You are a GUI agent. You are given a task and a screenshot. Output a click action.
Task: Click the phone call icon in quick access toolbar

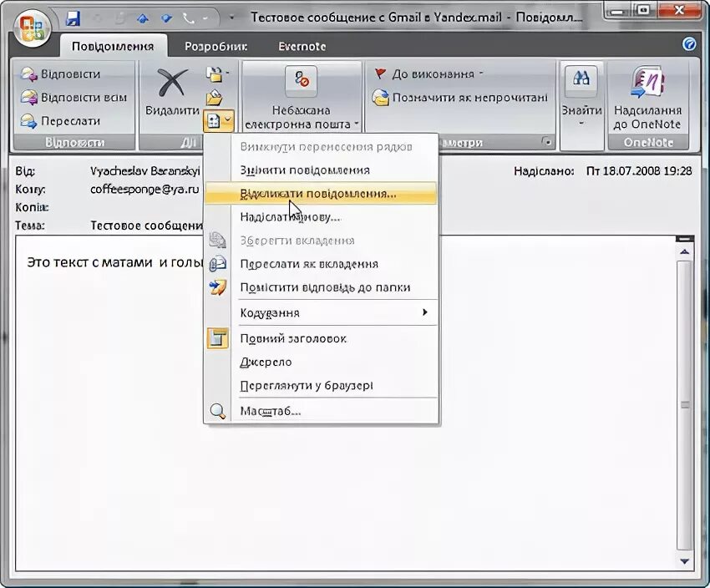pos(189,18)
